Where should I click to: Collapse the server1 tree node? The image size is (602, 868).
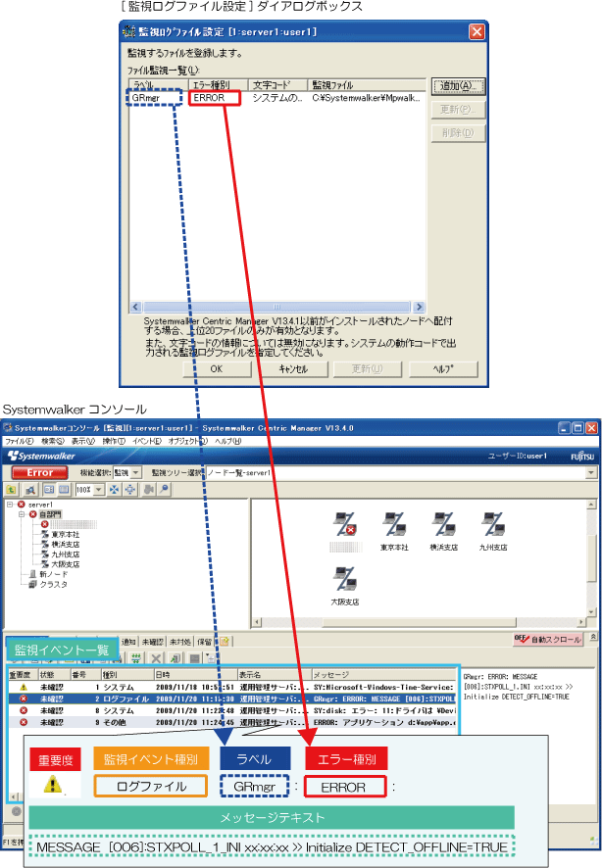point(10,505)
